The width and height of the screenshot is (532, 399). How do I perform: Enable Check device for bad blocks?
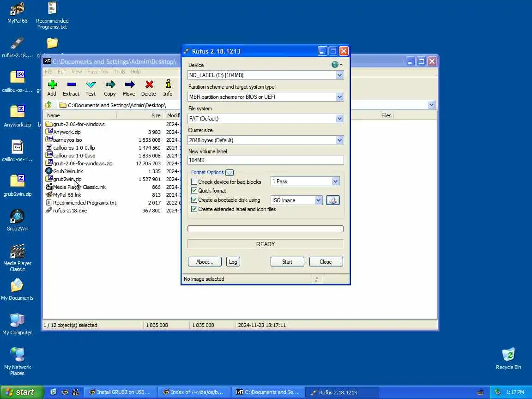pyautogui.click(x=194, y=182)
